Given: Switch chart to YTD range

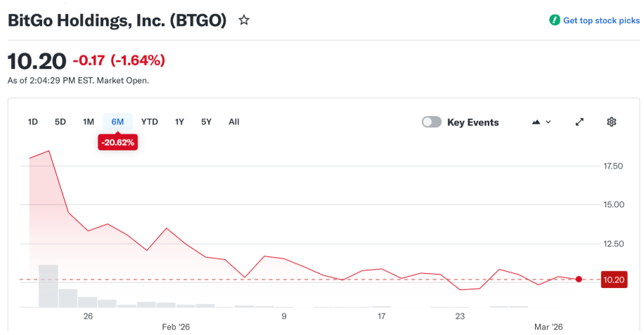Looking at the screenshot, I should tap(150, 121).
